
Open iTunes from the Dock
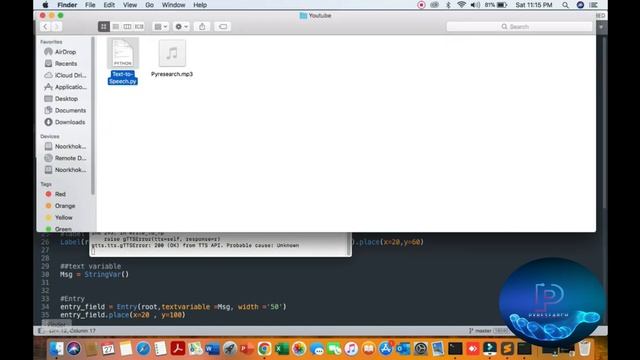tap(351, 349)
